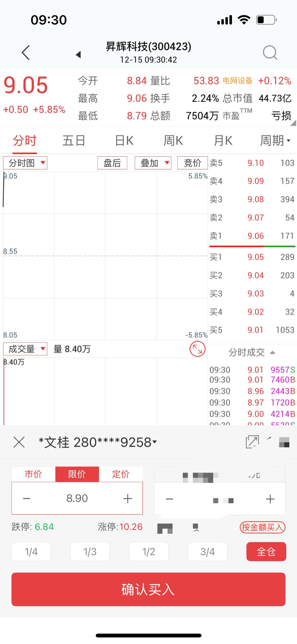Tap the 跌停 price 6.84
The image size is (297, 644).
click(x=44, y=527)
